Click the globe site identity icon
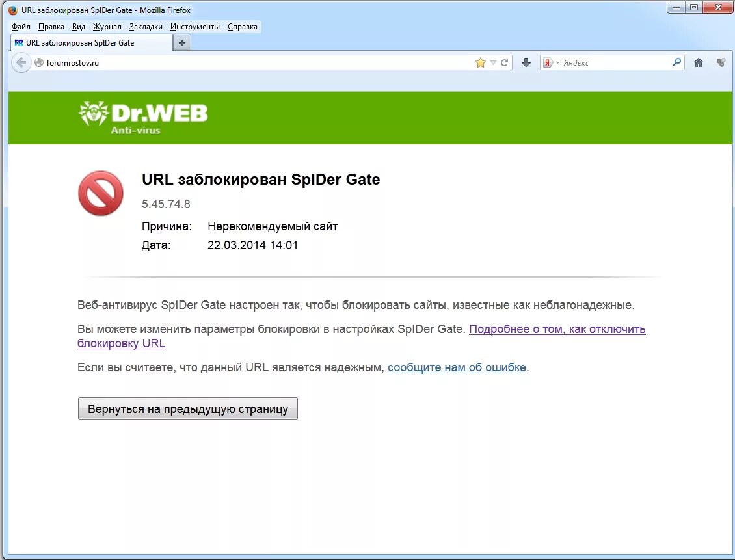Viewport: 735px width, 560px height. click(39, 63)
